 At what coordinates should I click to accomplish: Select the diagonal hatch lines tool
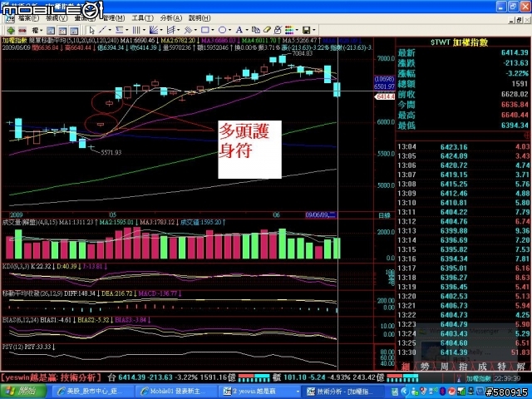point(189,30)
